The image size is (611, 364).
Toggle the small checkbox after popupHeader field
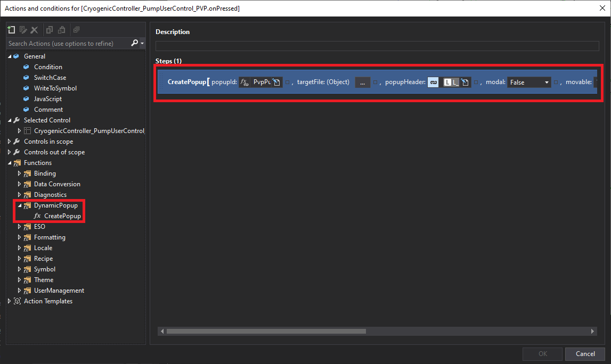pos(476,82)
